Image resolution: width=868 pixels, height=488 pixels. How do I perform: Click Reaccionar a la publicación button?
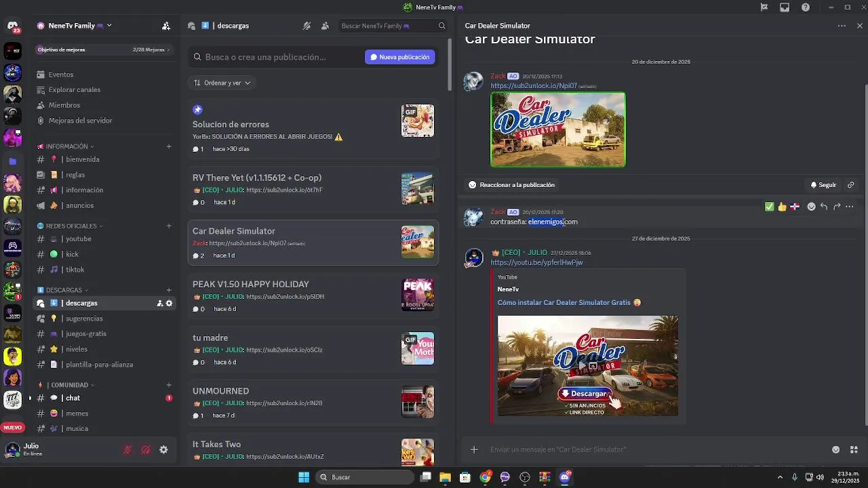point(511,185)
